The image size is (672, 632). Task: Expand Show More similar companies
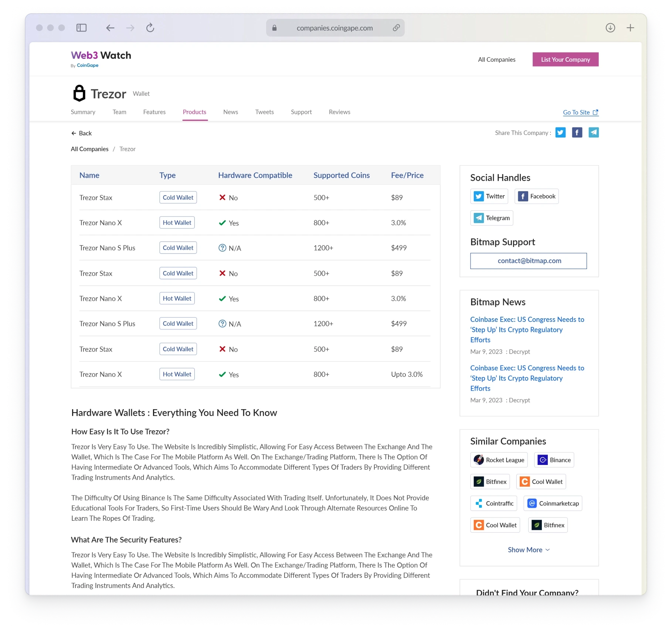529,550
